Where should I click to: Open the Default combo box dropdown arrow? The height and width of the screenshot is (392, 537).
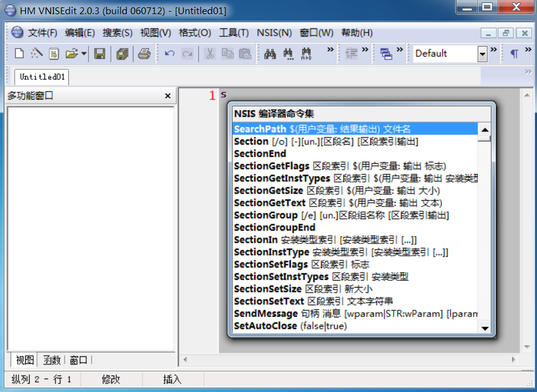pos(482,54)
